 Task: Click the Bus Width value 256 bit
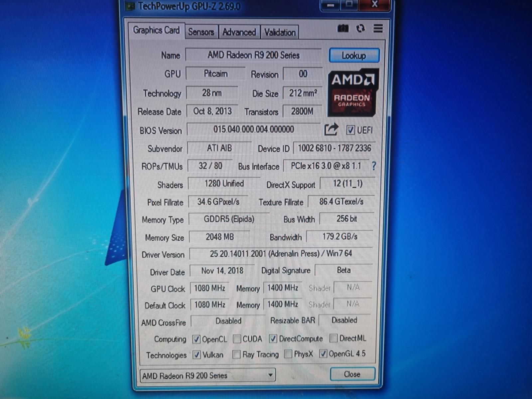click(x=347, y=219)
